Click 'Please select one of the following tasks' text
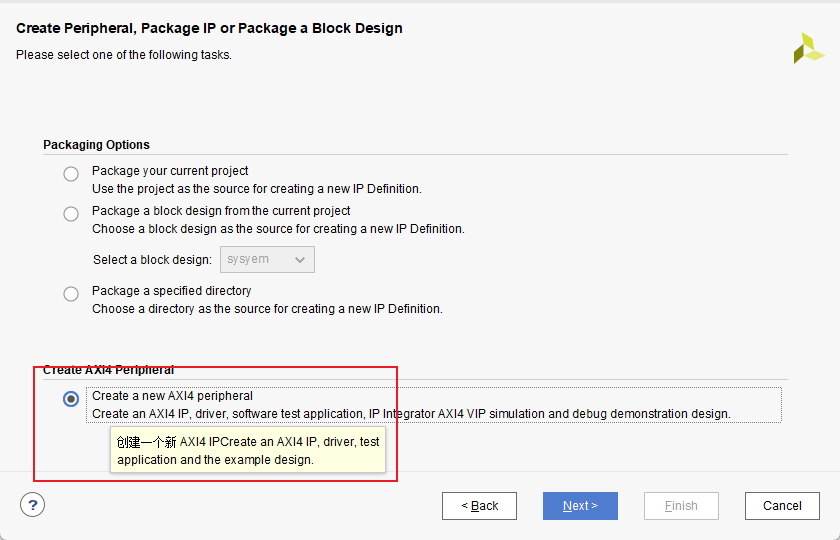 pyautogui.click(x=124, y=55)
